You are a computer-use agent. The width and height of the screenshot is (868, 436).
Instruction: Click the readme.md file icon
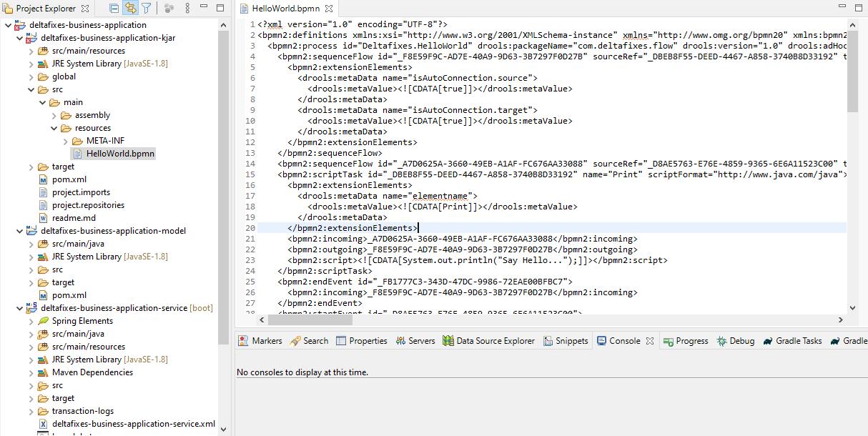(x=44, y=218)
